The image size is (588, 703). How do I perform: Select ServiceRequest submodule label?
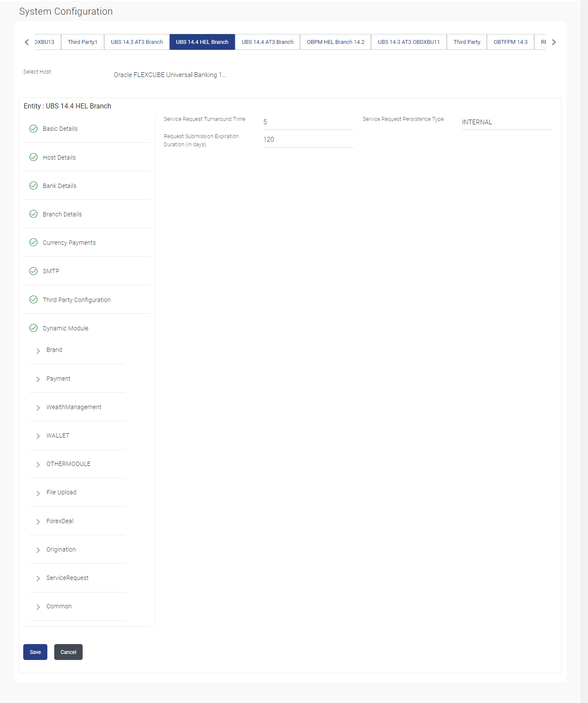pos(68,578)
